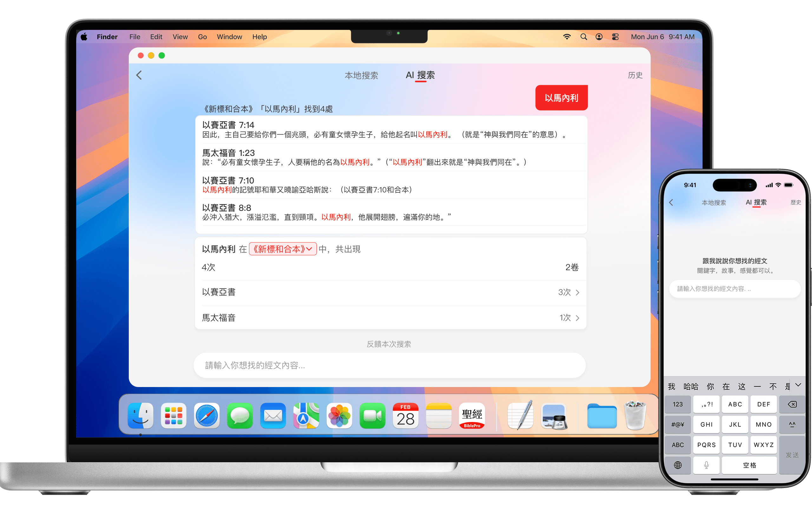812x508 pixels.
Task: Tap the PQRS key on iPhone keyboard
Action: [x=706, y=445]
